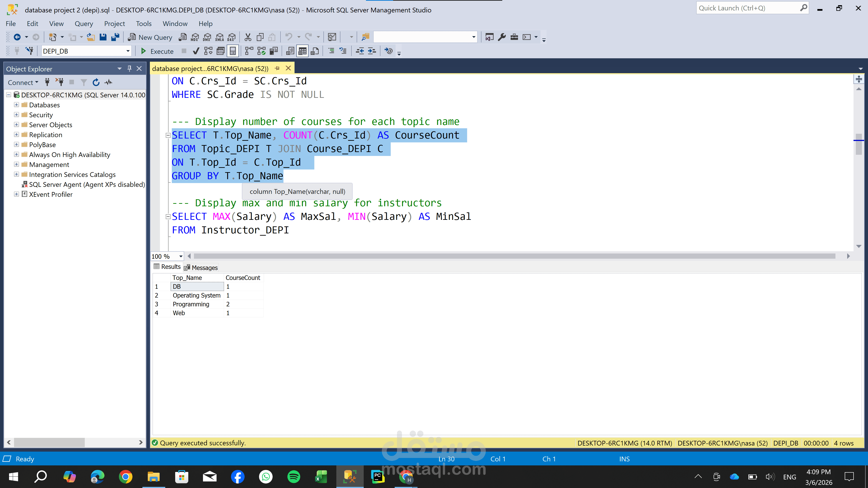Click the Parse query checkmark icon

click(x=196, y=51)
